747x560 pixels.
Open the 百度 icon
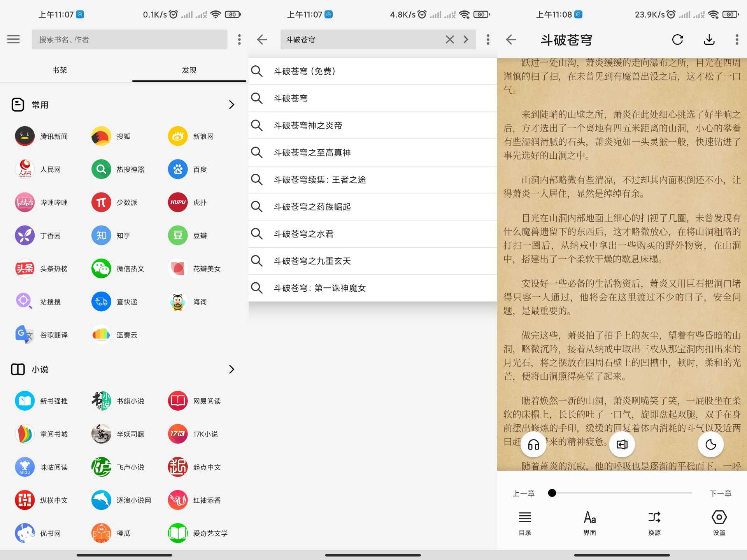(178, 170)
